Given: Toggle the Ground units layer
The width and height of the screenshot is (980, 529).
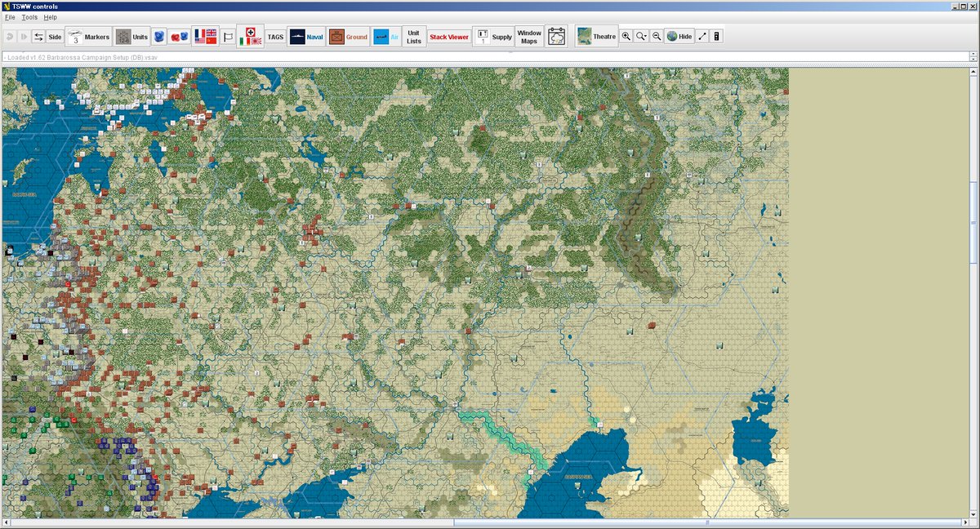Looking at the screenshot, I should [x=349, y=37].
